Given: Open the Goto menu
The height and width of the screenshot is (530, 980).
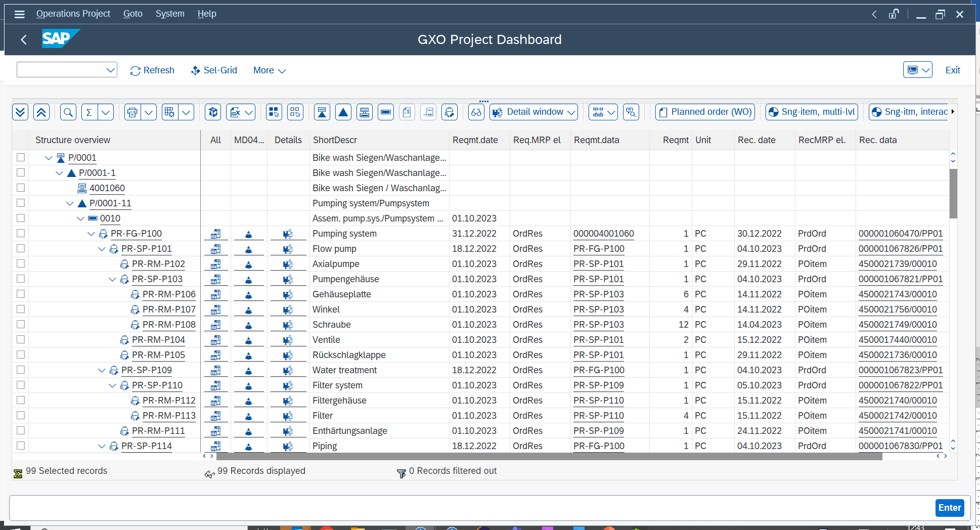Looking at the screenshot, I should coord(132,14).
